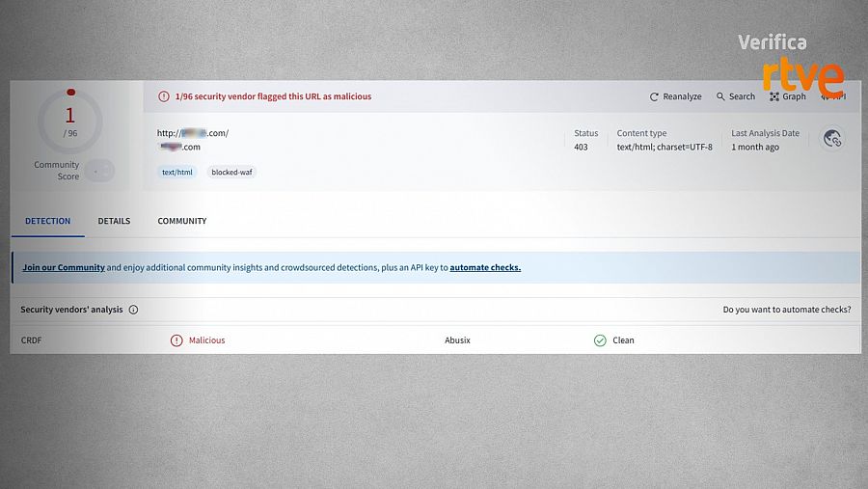This screenshot has height=489, width=868.
Task: Click the Abusix vendor name
Action: pos(458,340)
